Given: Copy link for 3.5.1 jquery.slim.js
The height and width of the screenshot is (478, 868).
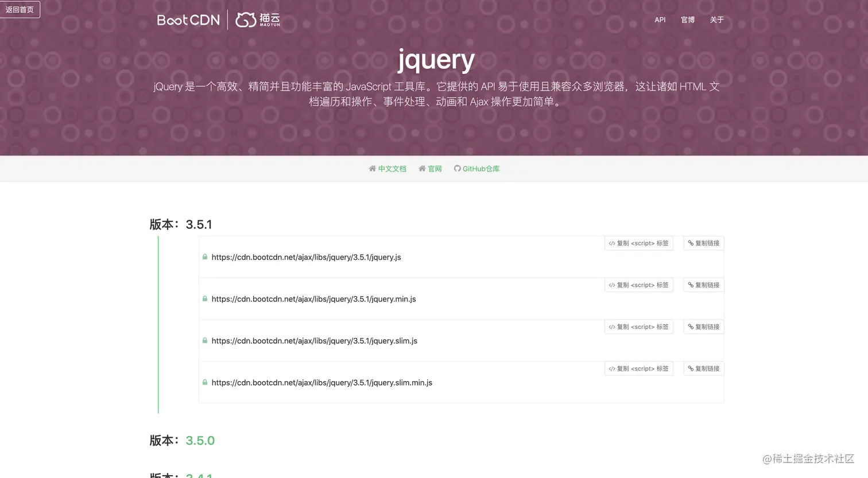Looking at the screenshot, I should click(x=704, y=327).
